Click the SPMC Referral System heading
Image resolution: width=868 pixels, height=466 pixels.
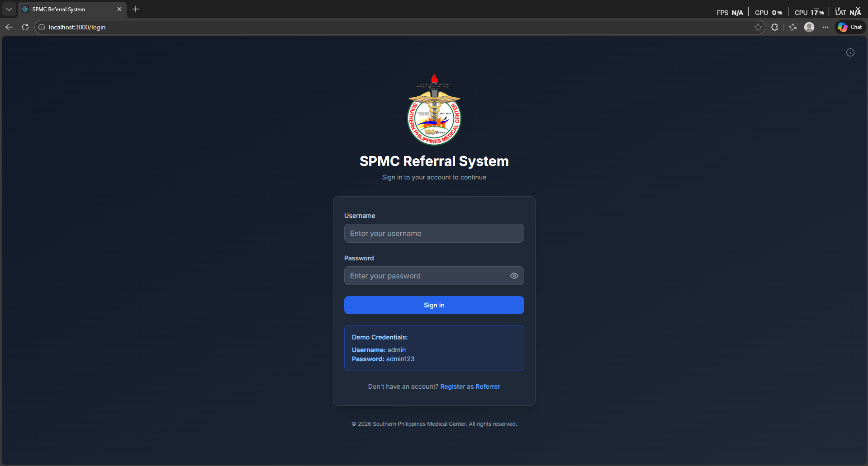[x=434, y=161]
